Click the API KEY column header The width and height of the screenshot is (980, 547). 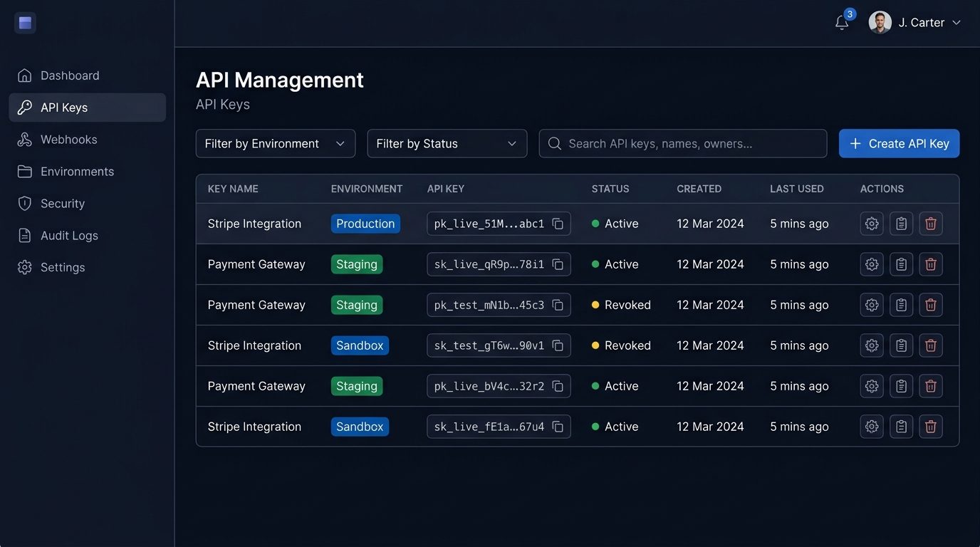(446, 189)
